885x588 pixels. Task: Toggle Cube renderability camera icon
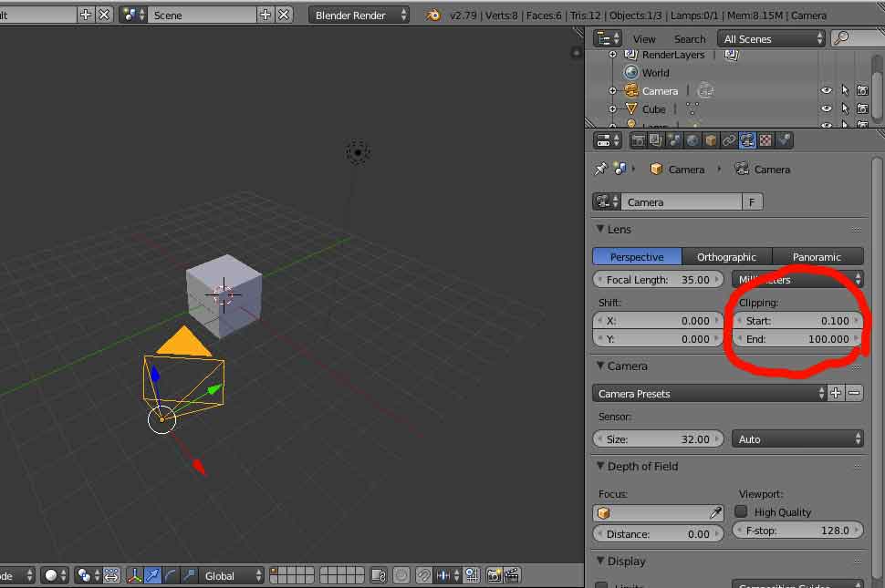862,108
